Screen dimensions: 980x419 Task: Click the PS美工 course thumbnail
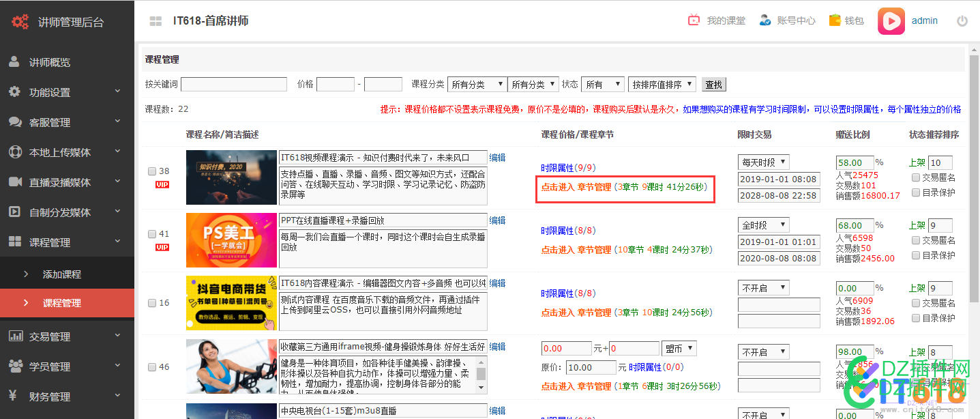tap(231, 240)
